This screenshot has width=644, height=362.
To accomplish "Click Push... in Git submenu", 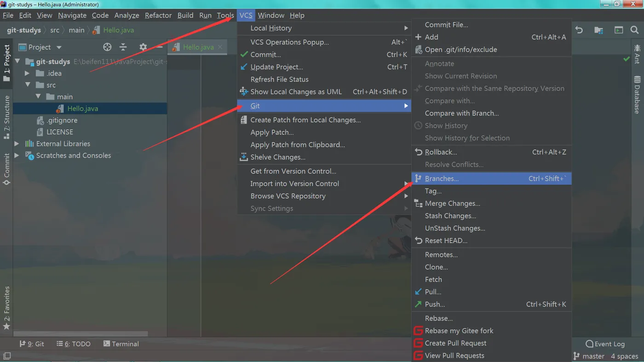I will pos(491,304).
